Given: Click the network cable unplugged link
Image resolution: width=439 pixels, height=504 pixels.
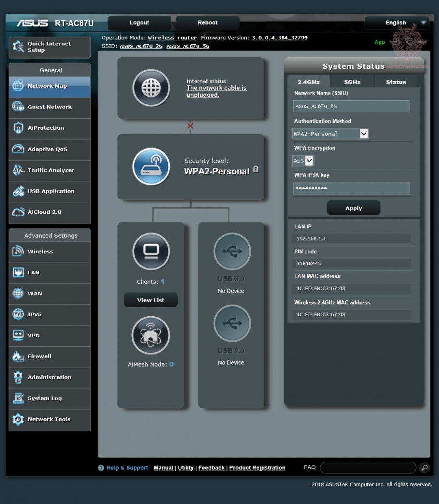Looking at the screenshot, I should [x=217, y=91].
